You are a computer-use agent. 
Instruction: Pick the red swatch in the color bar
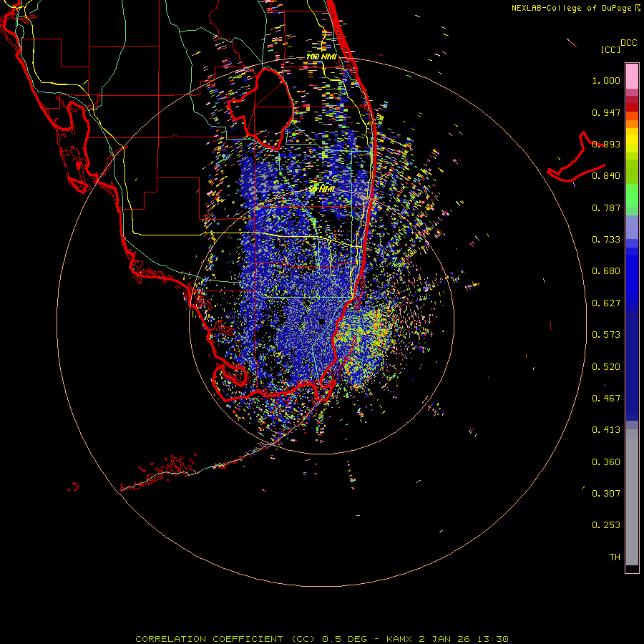(632, 107)
